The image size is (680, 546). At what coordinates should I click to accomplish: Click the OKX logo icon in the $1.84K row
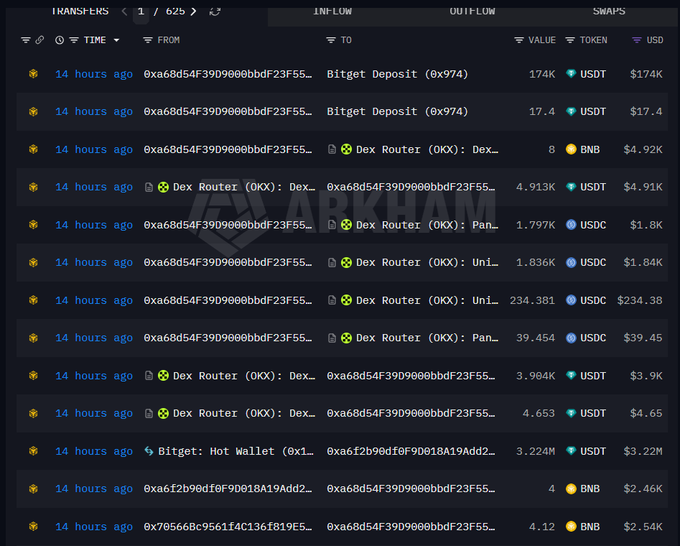346,263
